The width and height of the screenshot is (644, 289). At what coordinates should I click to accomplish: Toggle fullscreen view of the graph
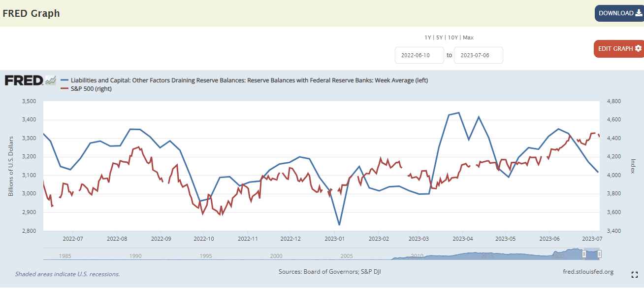(x=635, y=275)
